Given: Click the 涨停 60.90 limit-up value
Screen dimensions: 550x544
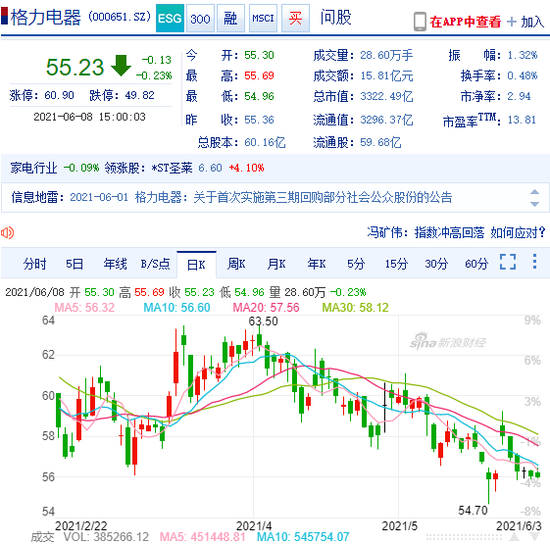Looking at the screenshot, I should point(59,95).
